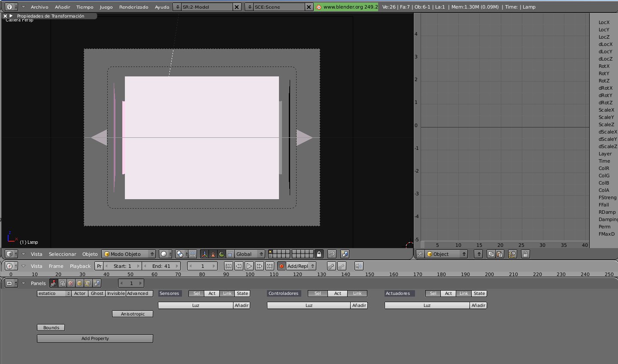618x364 pixels.
Task: Click the record keyframe button in timeline
Action: (x=282, y=266)
